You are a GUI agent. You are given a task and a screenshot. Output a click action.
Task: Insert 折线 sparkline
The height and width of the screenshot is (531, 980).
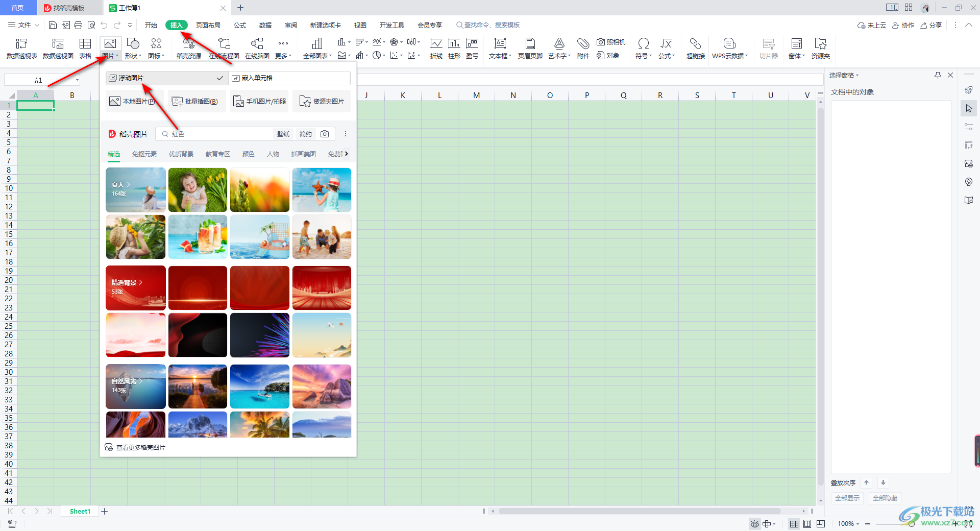[436, 49]
